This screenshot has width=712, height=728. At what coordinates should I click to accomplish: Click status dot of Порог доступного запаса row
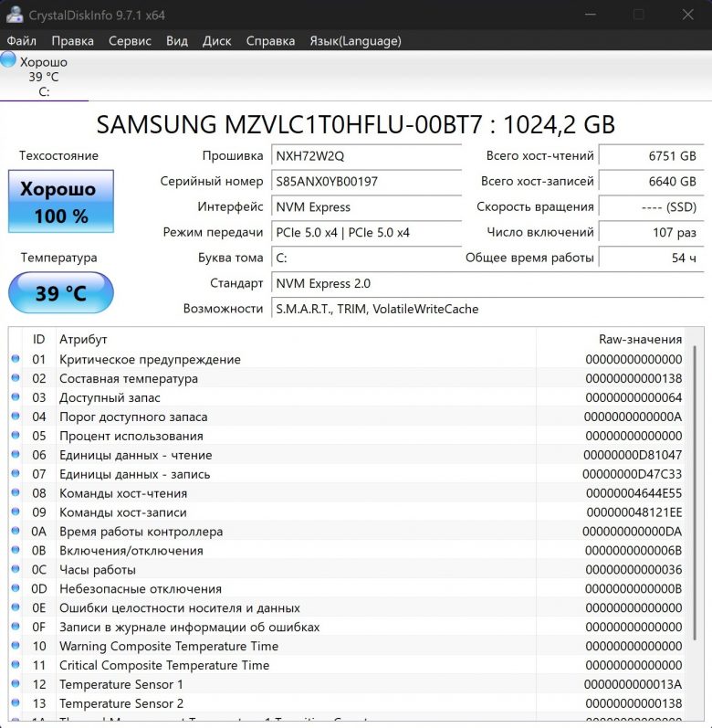[16, 416]
